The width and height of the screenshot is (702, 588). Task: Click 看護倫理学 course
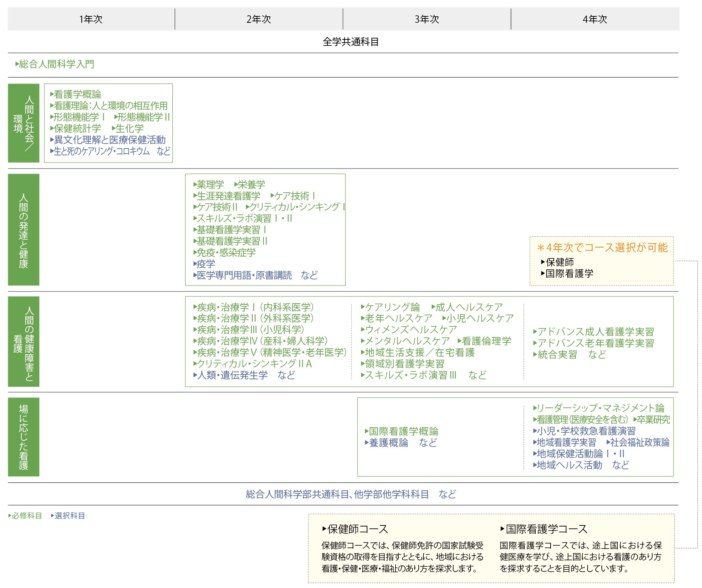(x=484, y=341)
